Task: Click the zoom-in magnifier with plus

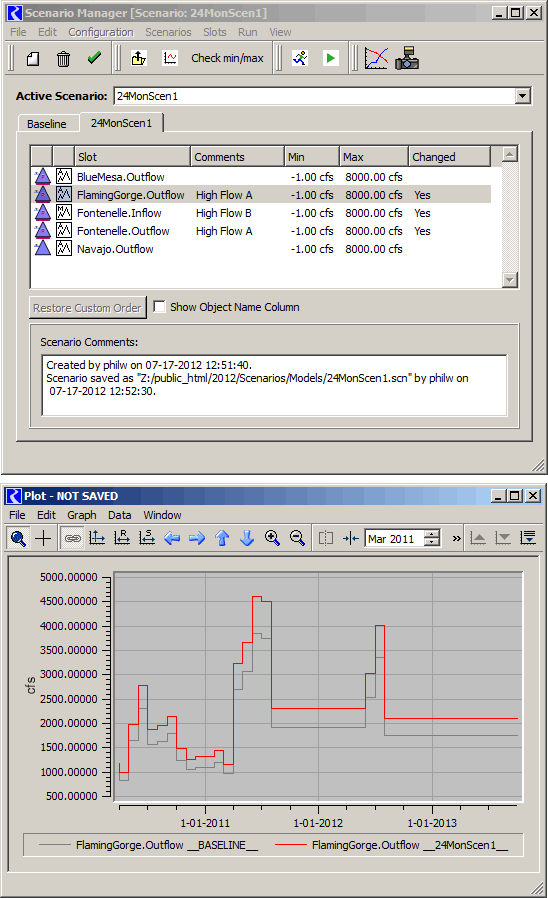Action: pos(272,538)
